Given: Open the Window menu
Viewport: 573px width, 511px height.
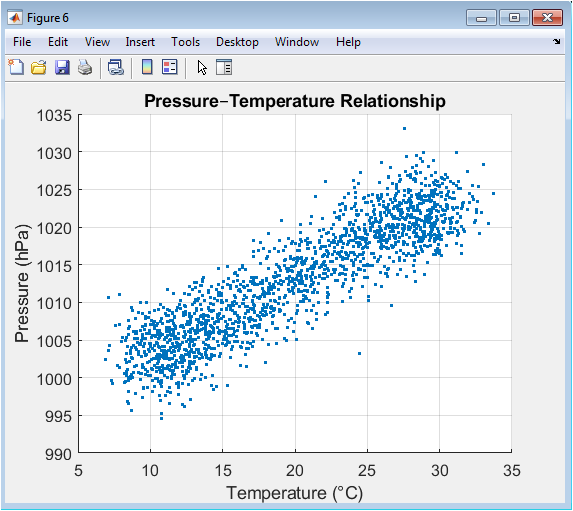Looking at the screenshot, I should [x=297, y=42].
